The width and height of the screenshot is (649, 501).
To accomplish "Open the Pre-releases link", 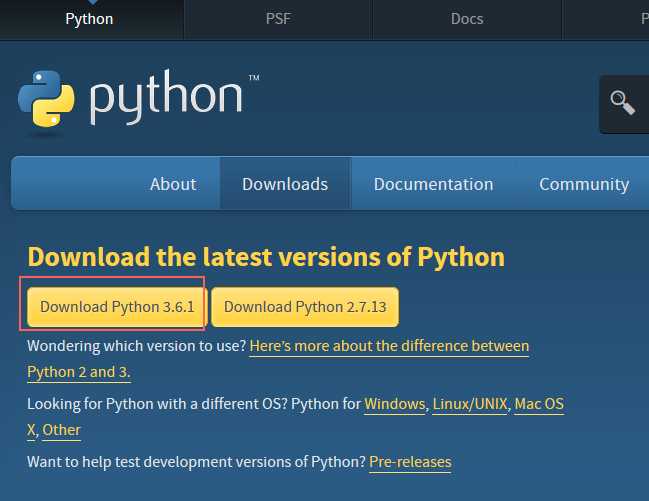I will click(410, 462).
